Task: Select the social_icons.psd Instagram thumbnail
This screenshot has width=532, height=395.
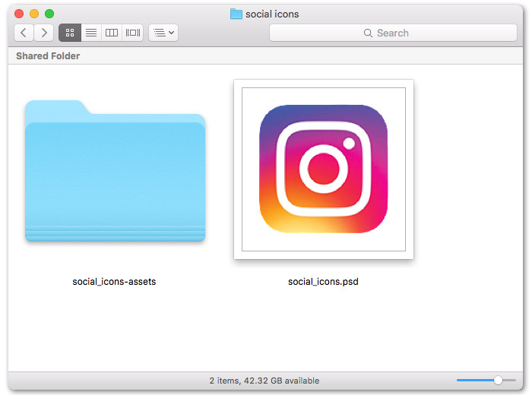Action: [324, 169]
